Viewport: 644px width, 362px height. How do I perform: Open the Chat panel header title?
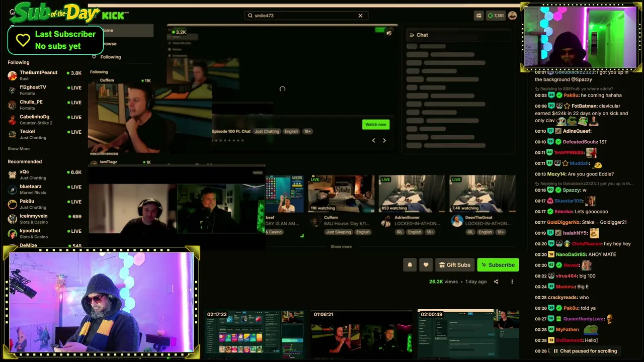[422, 35]
